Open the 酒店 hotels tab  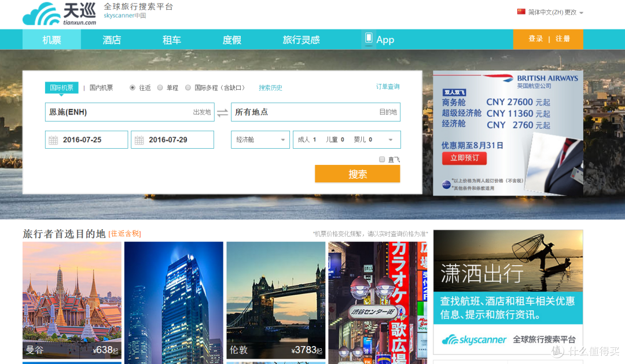(112, 39)
